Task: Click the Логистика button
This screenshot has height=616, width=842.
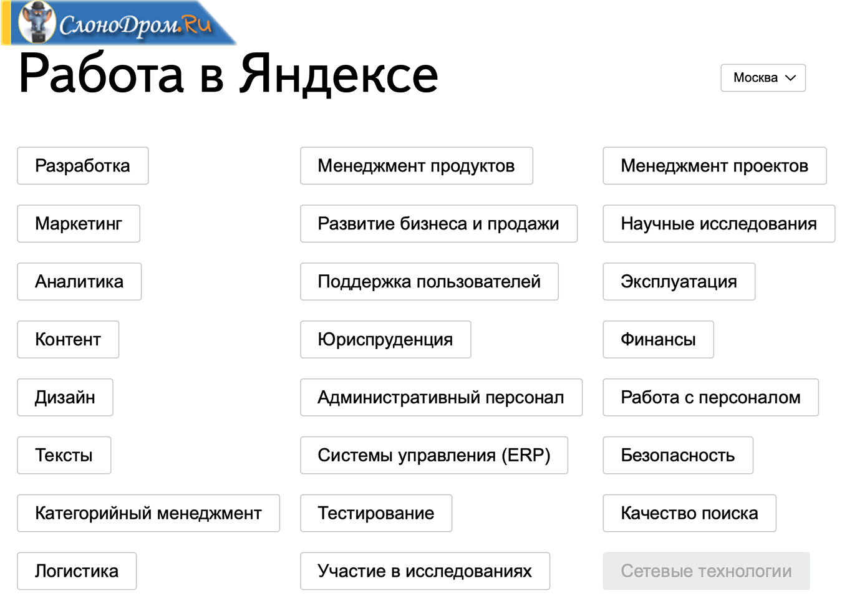Action: point(77,572)
